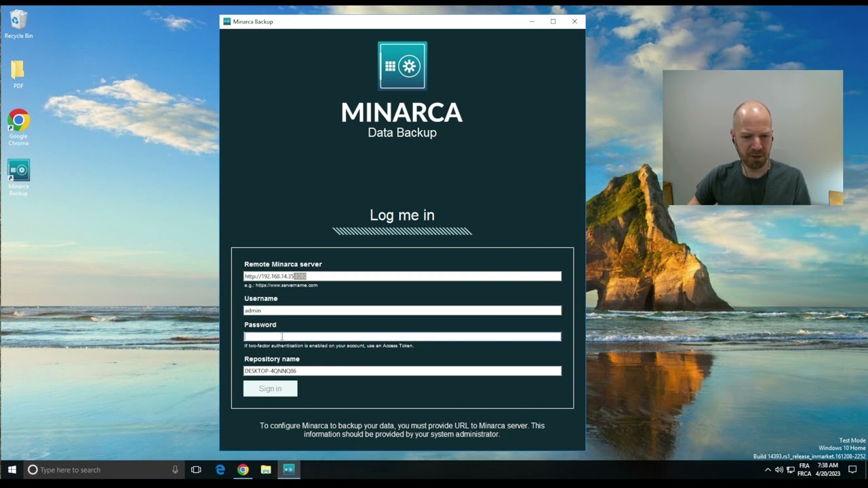Click the 'Remote Minarca server' label

point(283,264)
